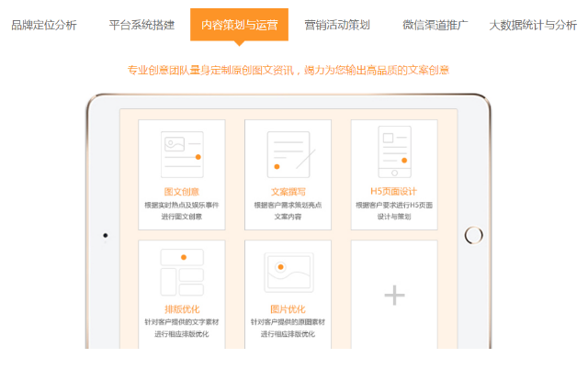This screenshot has height=369, width=588.
Task: Click text 文案内容
Action: (288, 217)
